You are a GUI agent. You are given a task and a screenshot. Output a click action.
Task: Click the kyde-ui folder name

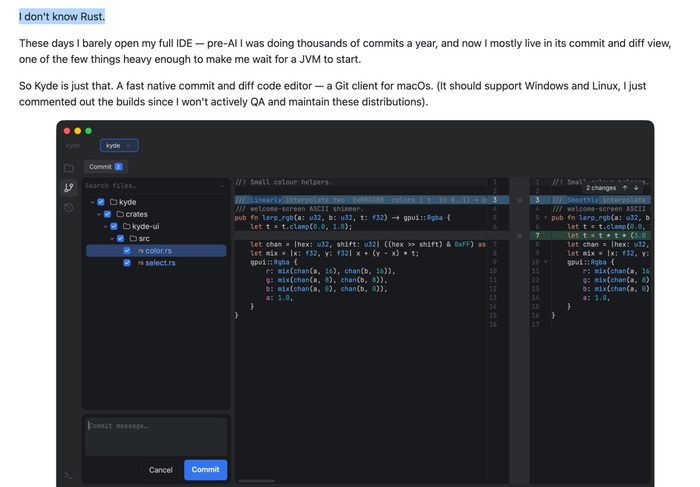click(146, 226)
